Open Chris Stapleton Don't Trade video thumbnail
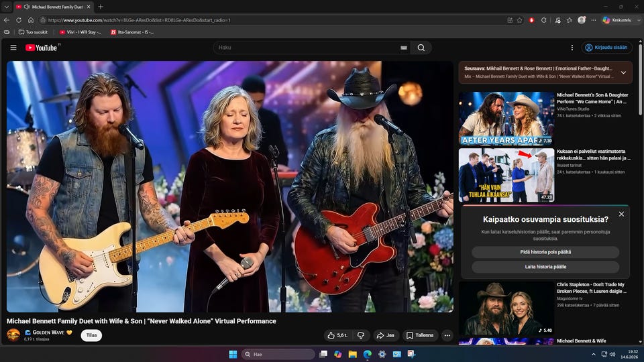The width and height of the screenshot is (644, 362). coord(506,308)
